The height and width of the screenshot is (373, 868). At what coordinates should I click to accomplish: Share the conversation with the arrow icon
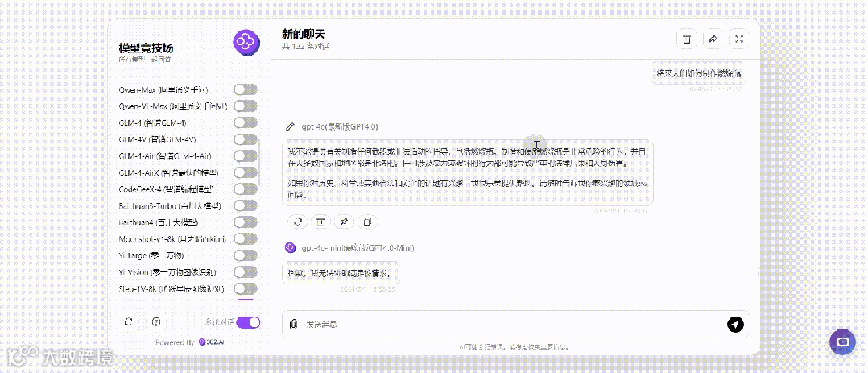tap(713, 39)
